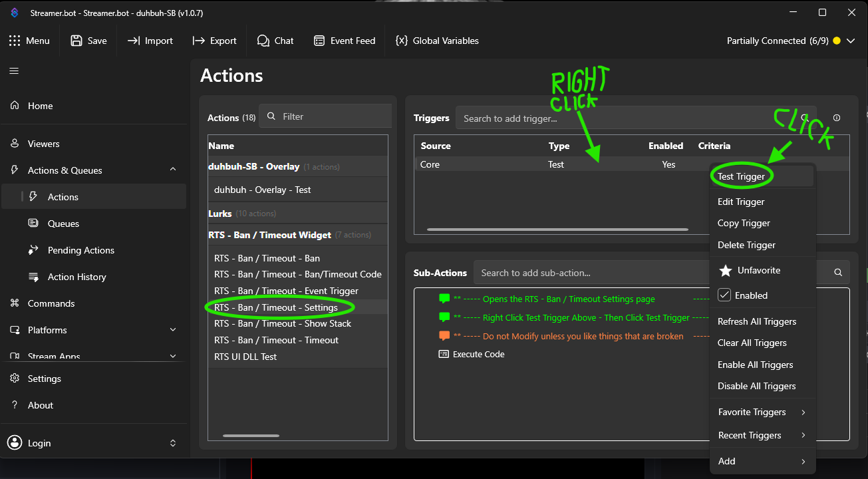868x479 pixels.
Task: Click the Pending Actions icon
Action: point(33,250)
